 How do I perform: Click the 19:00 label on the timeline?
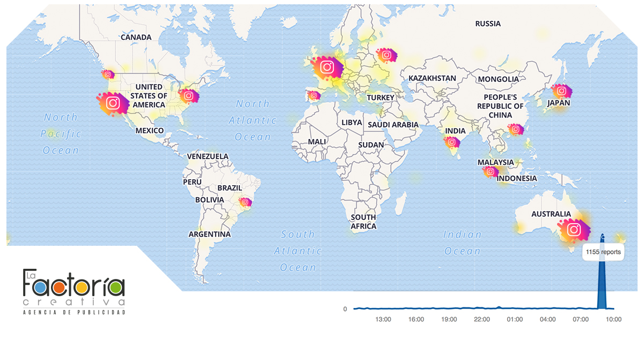(x=449, y=319)
